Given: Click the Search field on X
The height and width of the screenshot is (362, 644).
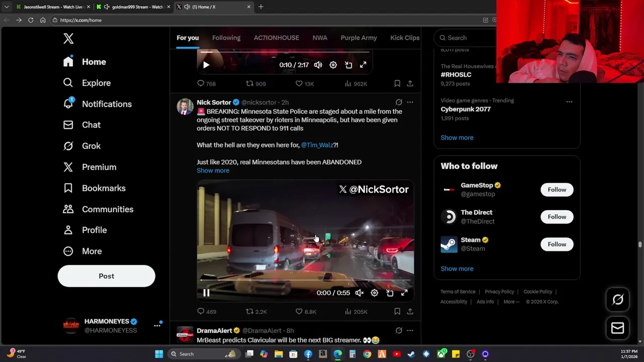Looking at the screenshot, I should tap(465, 38).
